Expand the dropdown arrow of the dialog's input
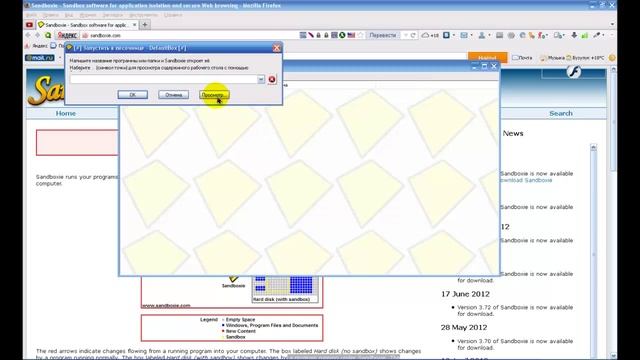The image size is (640, 360). tap(261, 79)
